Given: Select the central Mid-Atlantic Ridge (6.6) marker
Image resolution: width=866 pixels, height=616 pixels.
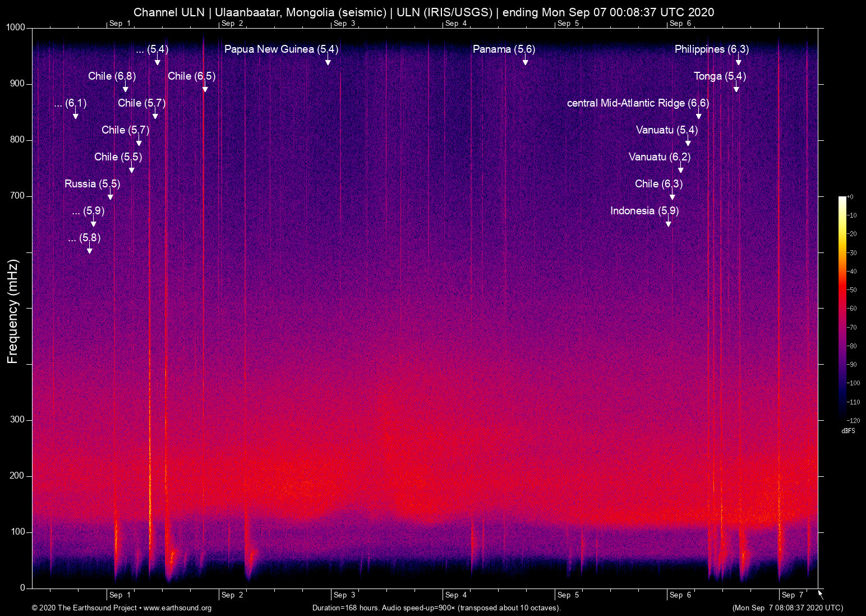Looking at the screenshot, I should tap(638, 103).
